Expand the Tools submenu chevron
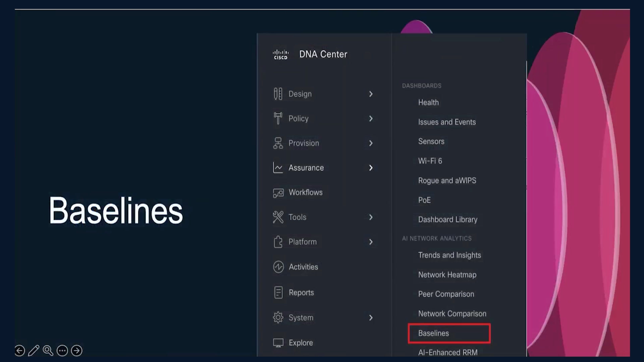This screenshot has height=362, width=644. click(x=371, y=217)
